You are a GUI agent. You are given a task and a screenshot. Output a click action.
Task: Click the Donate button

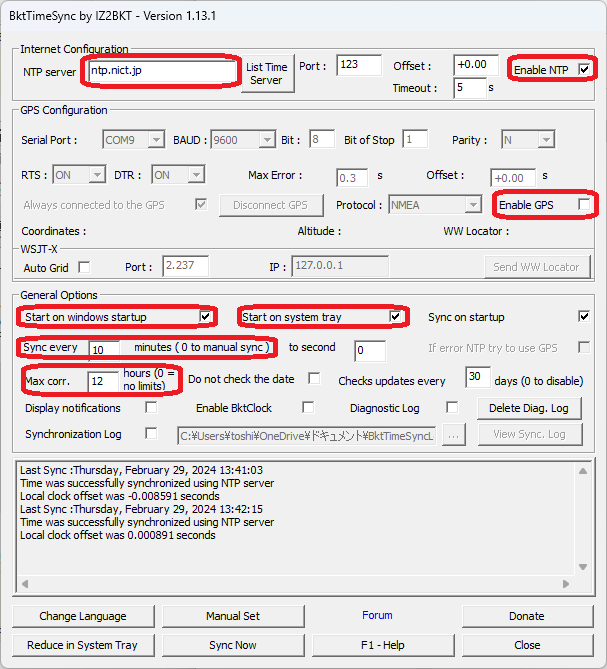tap(527, 617)
